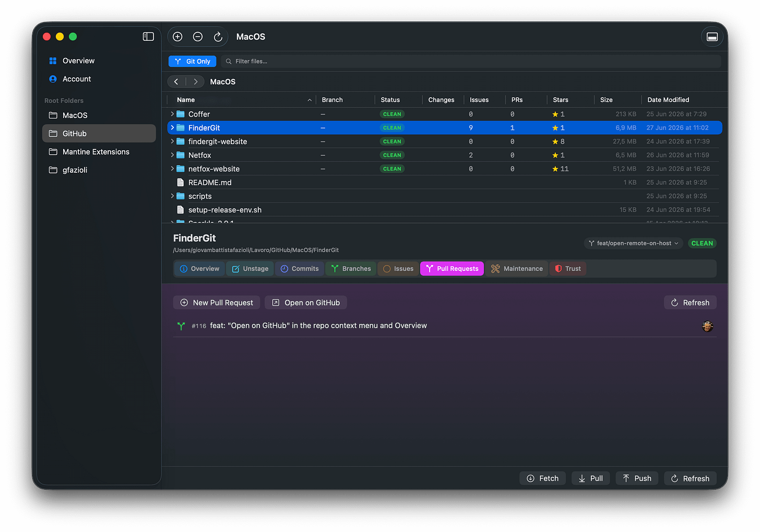Viewport: 760px width, 532px height.
Task: Click the CLEAN status badge beside the branch dropdown
Action: pyautogui.click(x=702, y=243)
